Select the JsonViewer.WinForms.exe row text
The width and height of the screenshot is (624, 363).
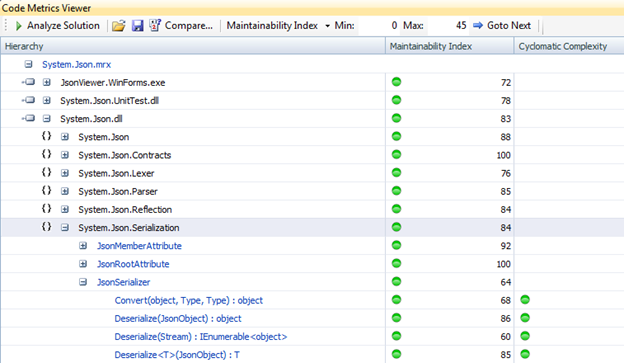[113, 83]
